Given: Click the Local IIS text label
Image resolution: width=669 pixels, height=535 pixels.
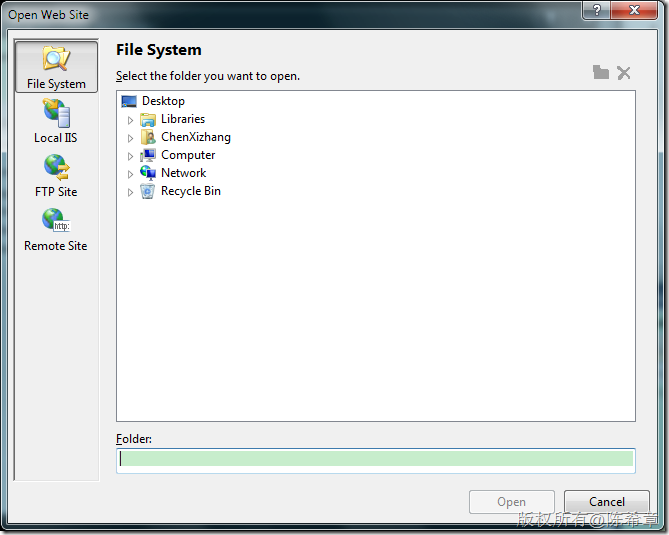Looking at the screenshot, I should (56, 138).
